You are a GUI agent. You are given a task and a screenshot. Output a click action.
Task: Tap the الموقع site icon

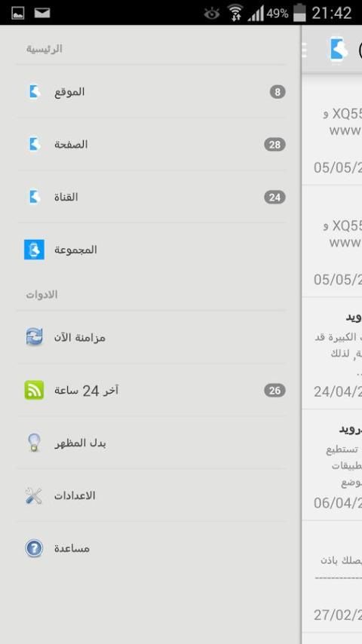tap(34, 91)
